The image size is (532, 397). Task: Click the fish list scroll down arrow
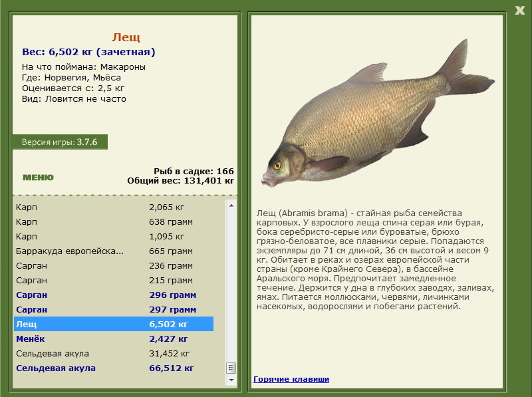pos(231,380)
